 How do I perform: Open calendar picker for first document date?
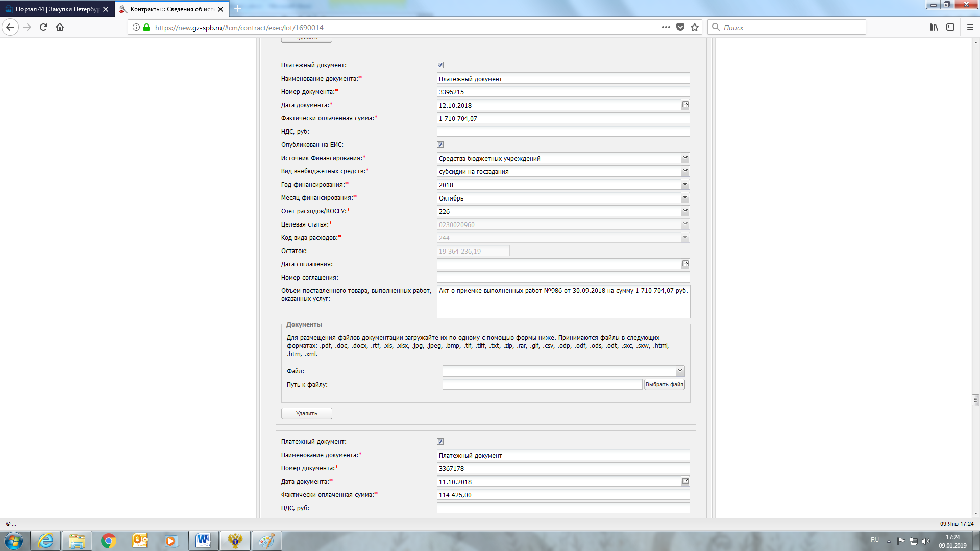tap(685, 105)
